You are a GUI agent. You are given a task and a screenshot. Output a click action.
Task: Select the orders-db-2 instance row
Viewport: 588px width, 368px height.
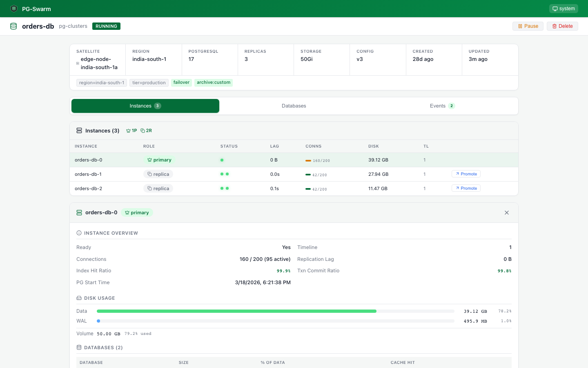point(294,188)
